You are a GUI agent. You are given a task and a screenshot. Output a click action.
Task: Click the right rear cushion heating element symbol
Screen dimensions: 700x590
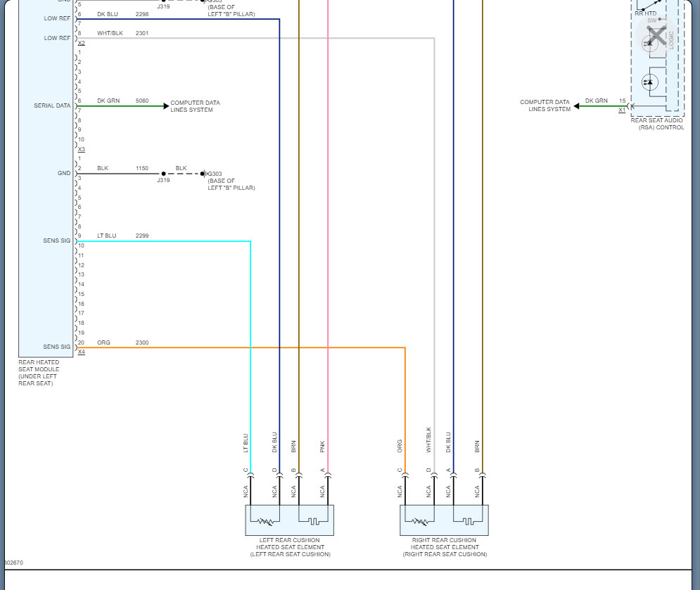[x=469, y=521]
